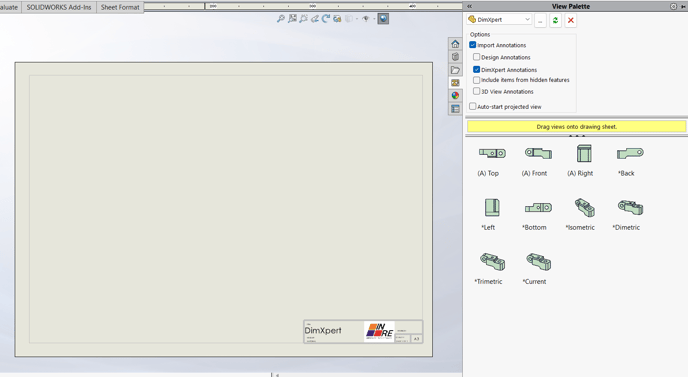Select the *Left view thumbnail
688x377 pixels.
[x=492, y=208]
